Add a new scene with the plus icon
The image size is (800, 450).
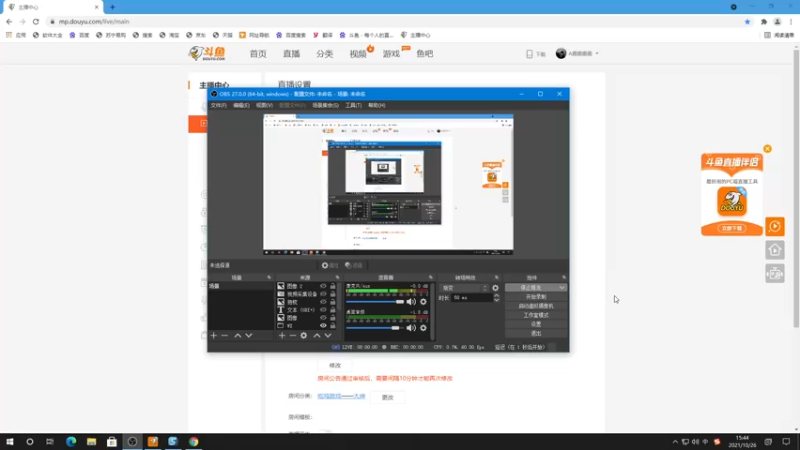[214, 335]
